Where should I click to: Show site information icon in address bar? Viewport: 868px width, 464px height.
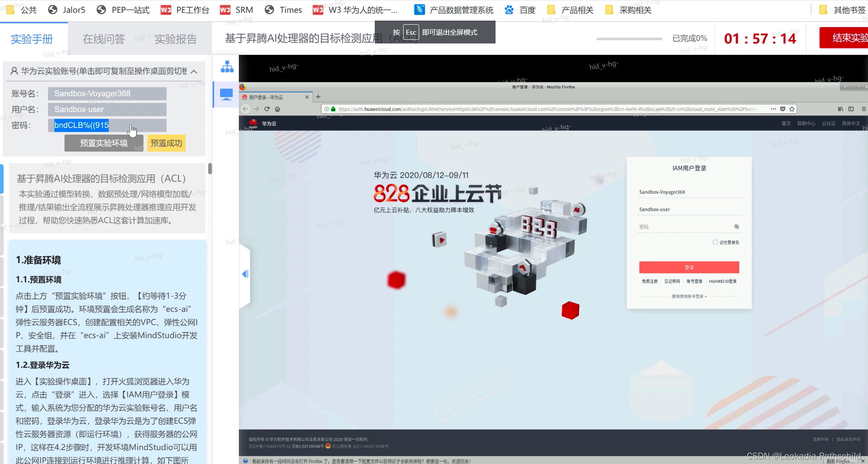(326, 109)
